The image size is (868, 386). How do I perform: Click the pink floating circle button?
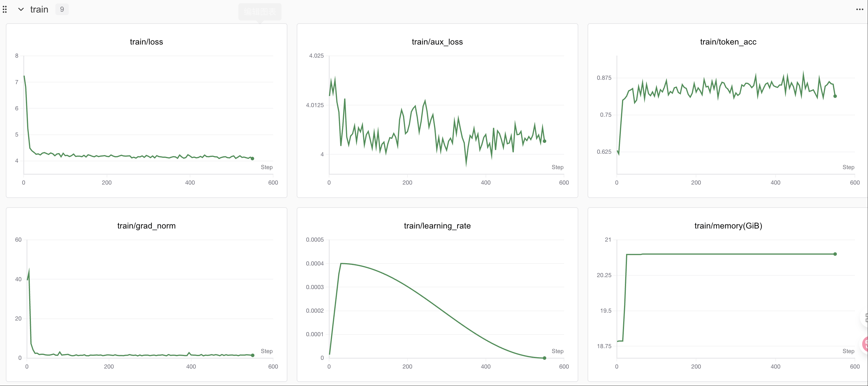(865, 344)
